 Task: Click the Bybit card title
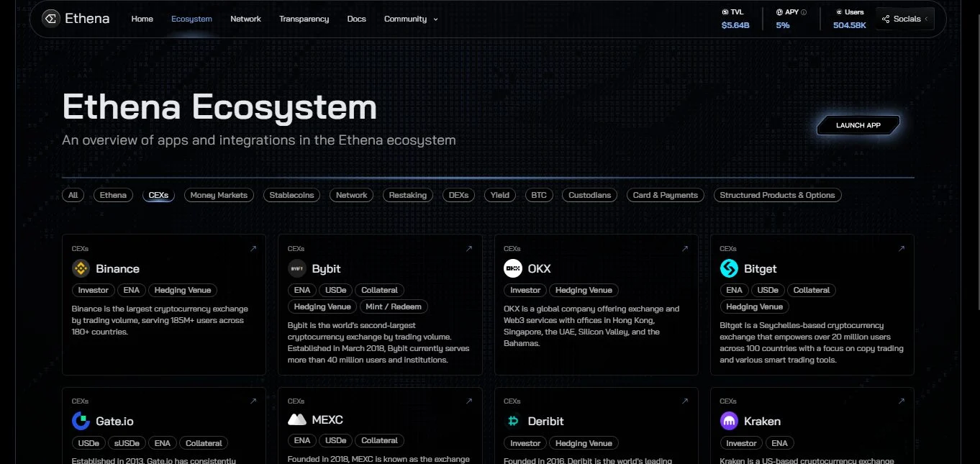point(326,269)
